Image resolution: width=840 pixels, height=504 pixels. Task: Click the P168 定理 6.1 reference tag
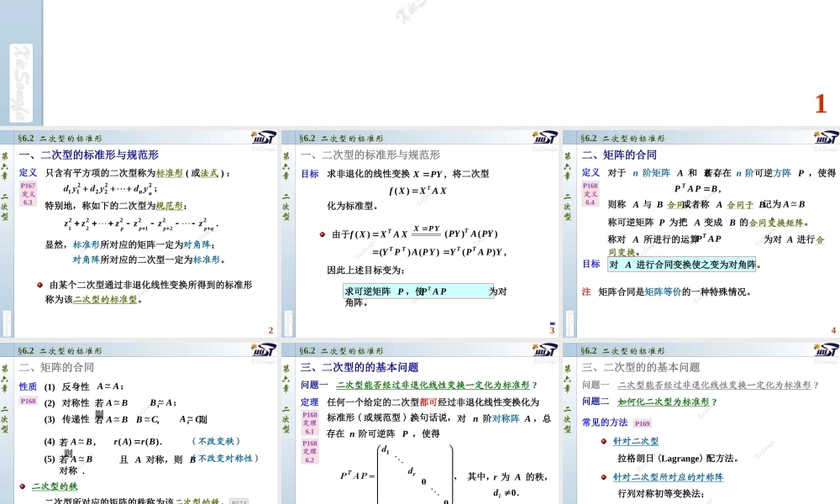[310, 423]
